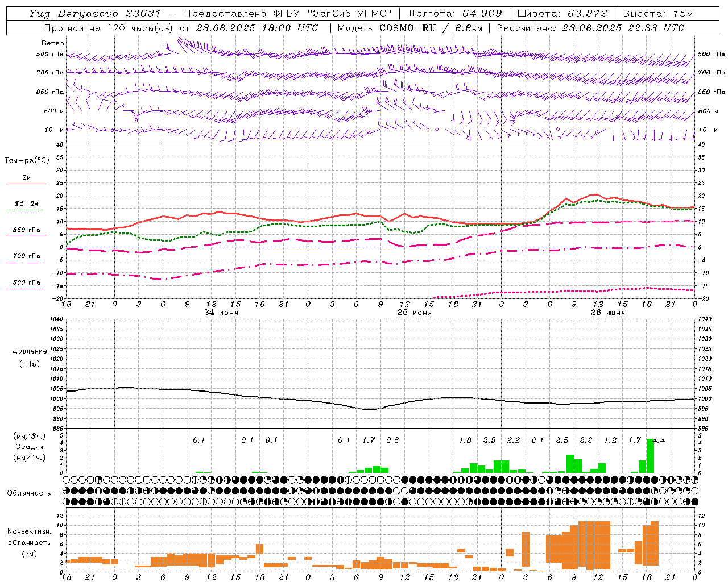The height and width of the screenshot is (582, 728).
Task: Click the 4.4 precipitation total value
Action: tap(659, 440)
